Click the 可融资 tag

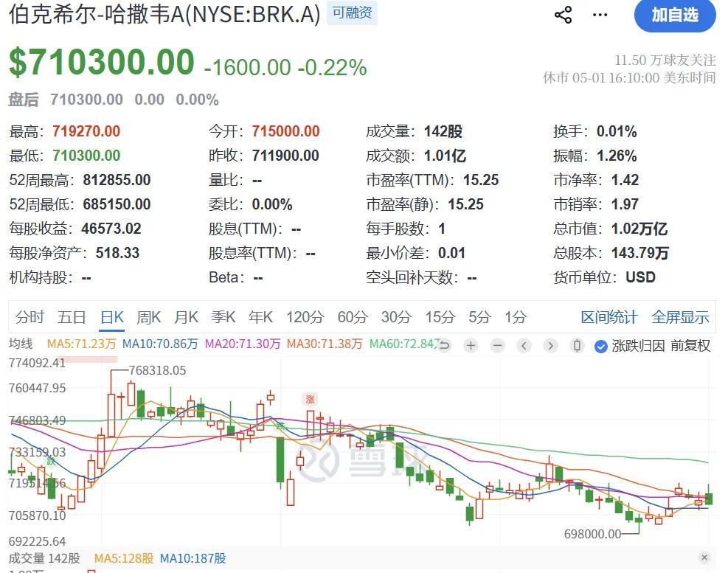352,13
